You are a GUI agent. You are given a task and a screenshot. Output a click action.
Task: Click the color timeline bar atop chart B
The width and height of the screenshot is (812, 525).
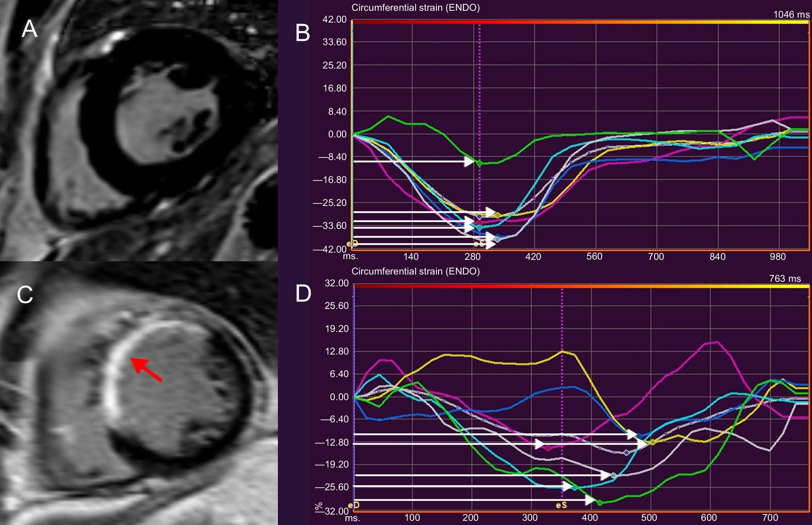tap(580, 22)
